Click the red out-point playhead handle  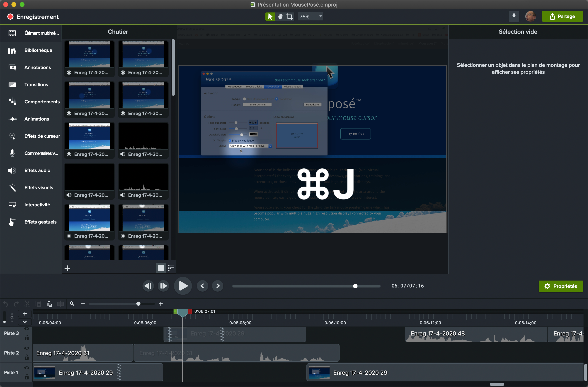(x=190, y=311)
